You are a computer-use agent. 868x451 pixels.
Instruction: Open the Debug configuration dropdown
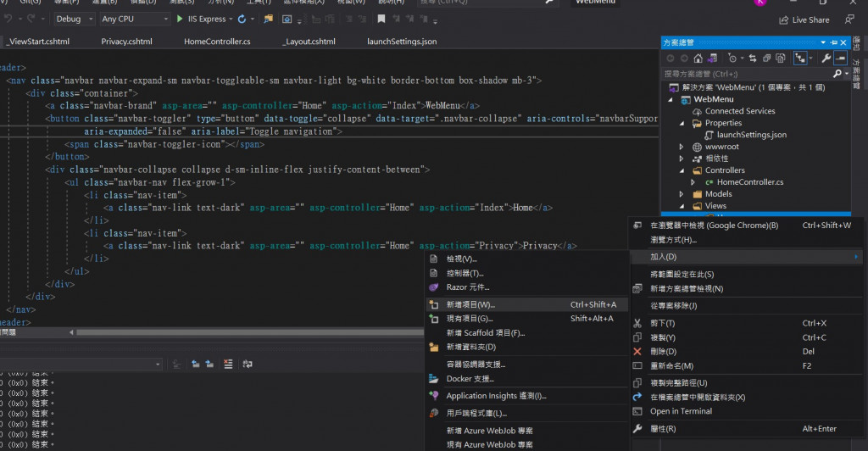click(x=75, y=19)
